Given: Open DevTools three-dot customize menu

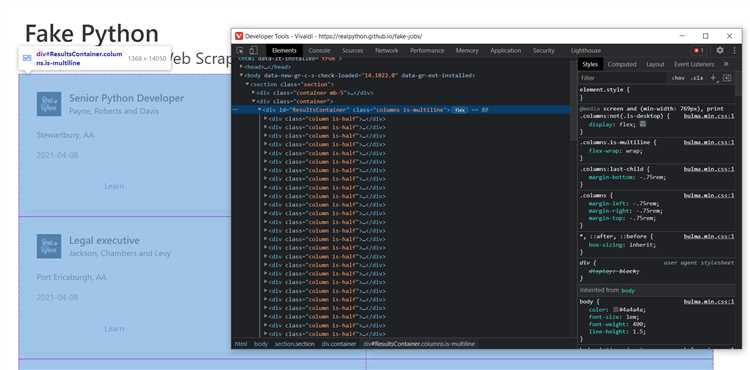Looking at the screenshot, I should (734, 50).
